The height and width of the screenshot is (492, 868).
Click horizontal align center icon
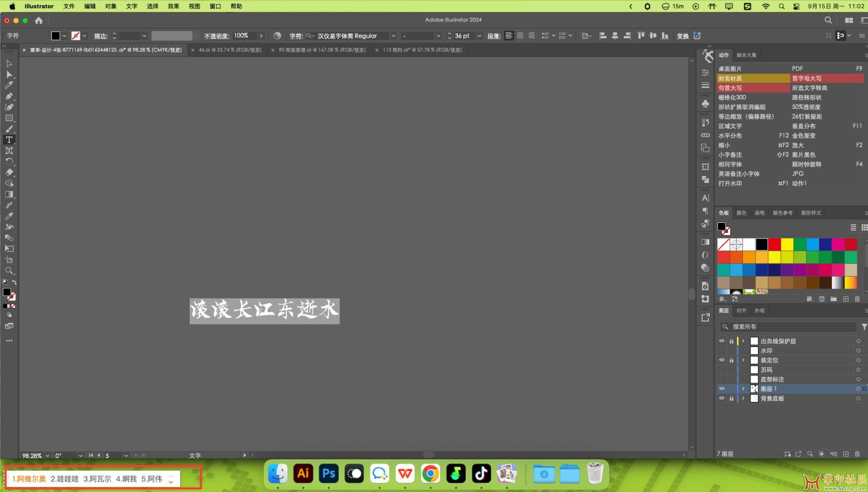(615, 36)
